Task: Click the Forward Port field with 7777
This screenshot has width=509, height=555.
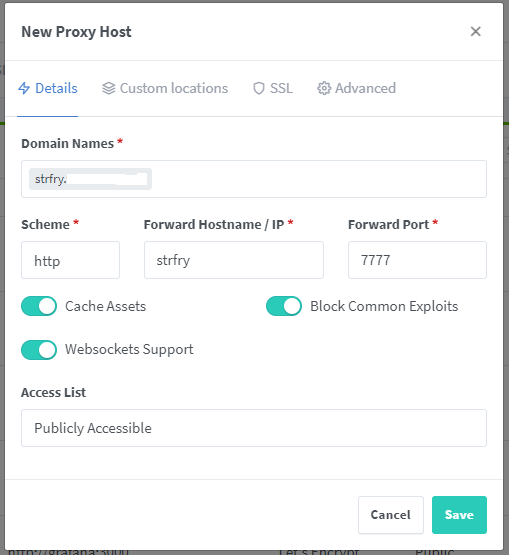Action: 417,260
